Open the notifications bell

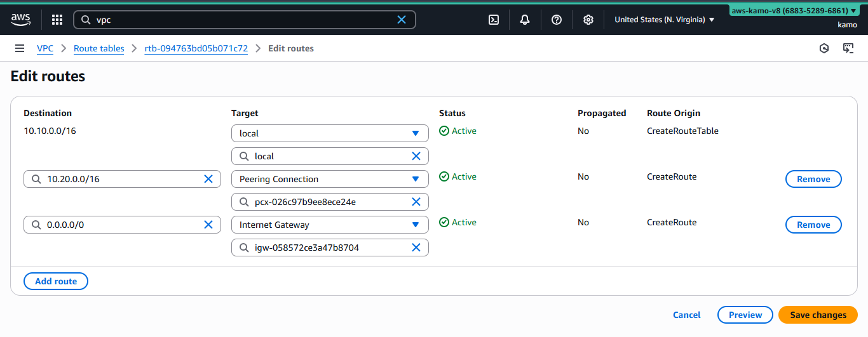click(x=525, y=20)
